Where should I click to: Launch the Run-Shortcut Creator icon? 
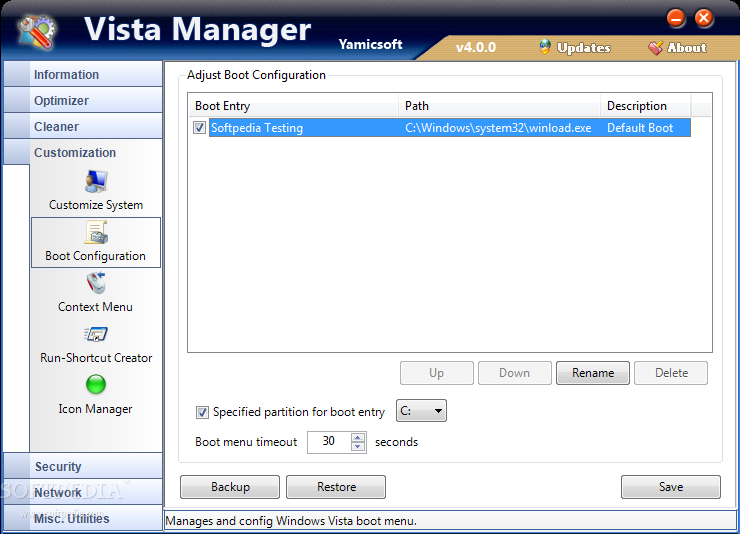pos(96,334)
